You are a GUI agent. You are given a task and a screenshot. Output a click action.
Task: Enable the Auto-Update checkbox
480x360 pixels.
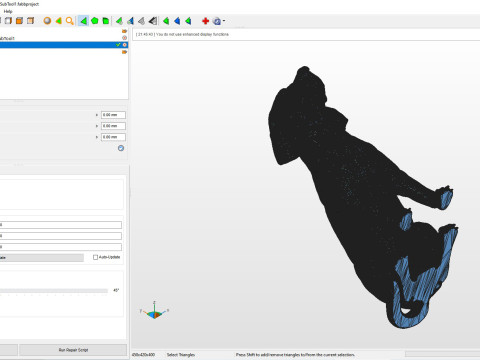coord(95,257)
